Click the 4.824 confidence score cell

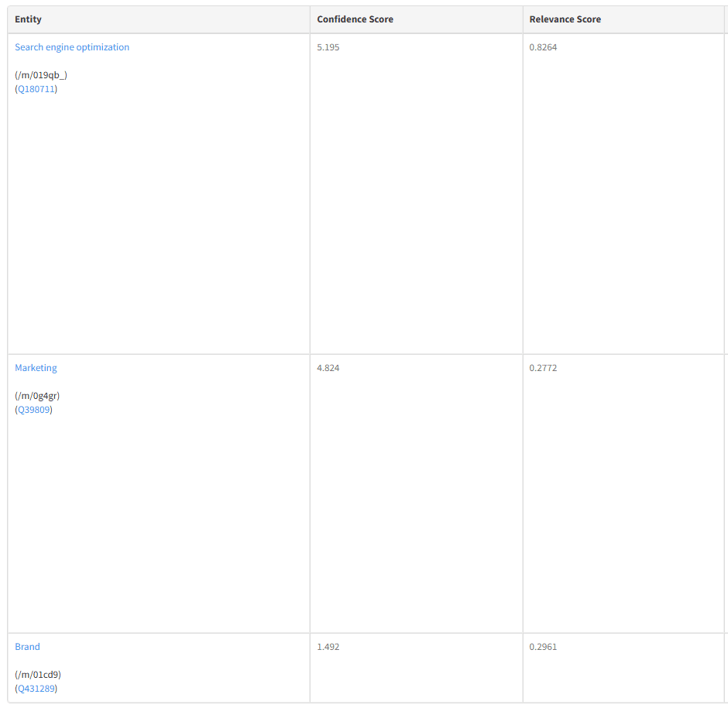coord(328,368)
